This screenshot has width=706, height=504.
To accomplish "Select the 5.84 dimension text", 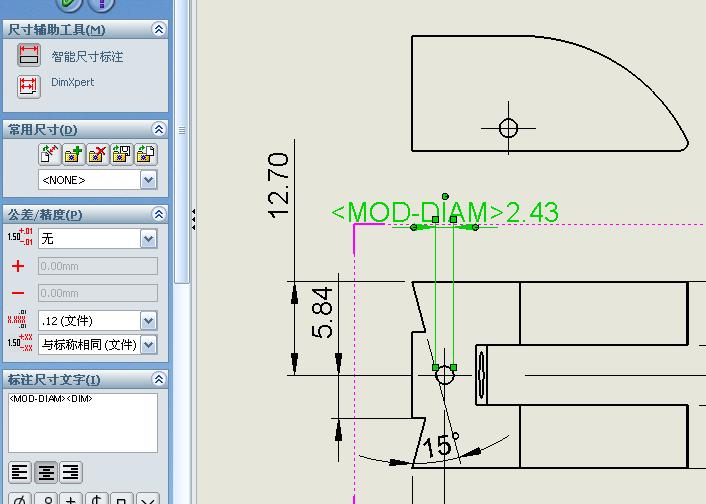I will tap(322, 313).
